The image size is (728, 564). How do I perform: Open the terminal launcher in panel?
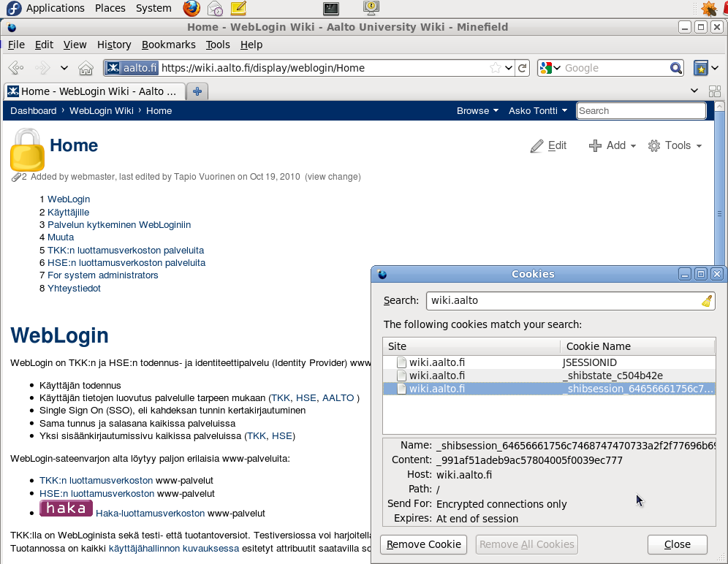[x=331, y=8]
